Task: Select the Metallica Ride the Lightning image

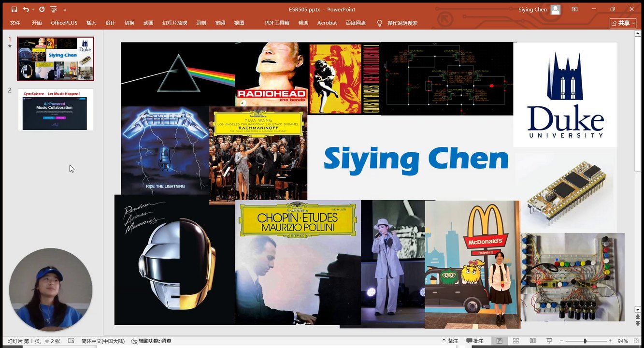Action: point(165,150)
